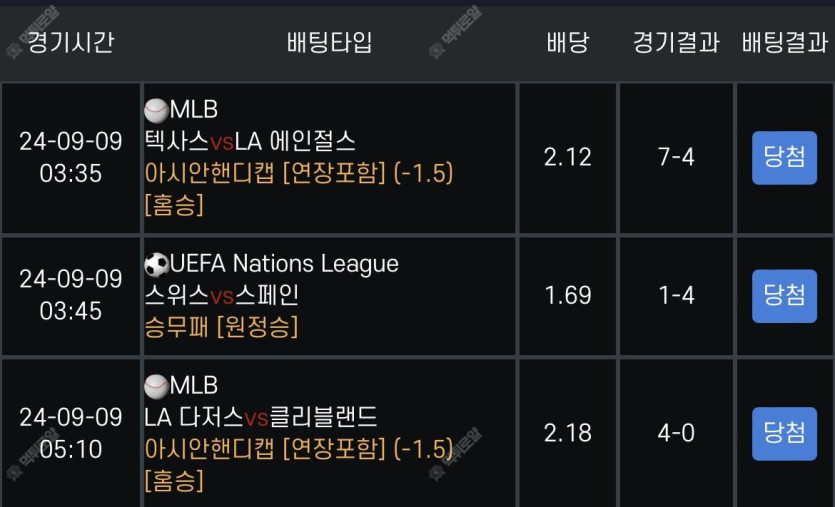This screenshot has height=507, width=835.
Task: Click the 24-09-09 03:45 match time cell
Action: pyautogui.click(x=71, y=295)
